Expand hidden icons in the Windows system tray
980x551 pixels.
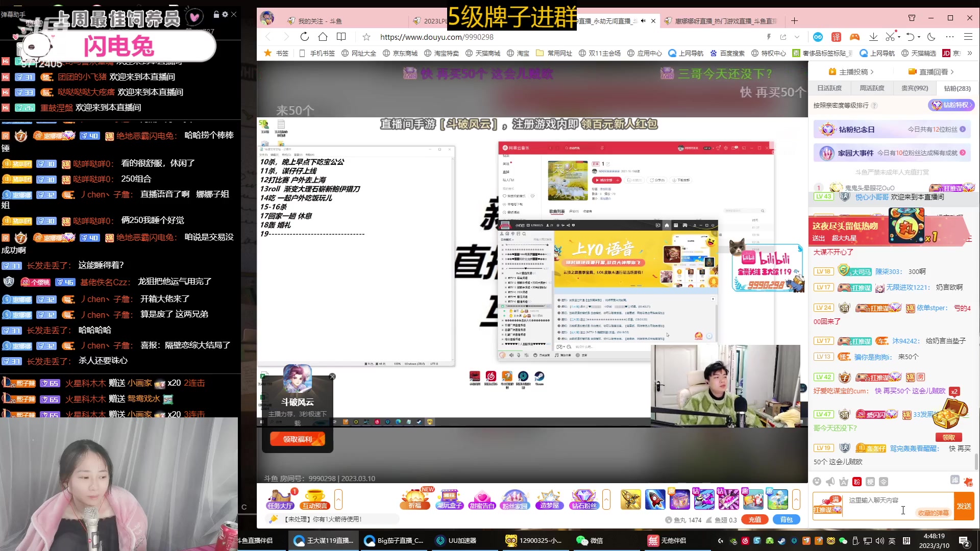720,540
